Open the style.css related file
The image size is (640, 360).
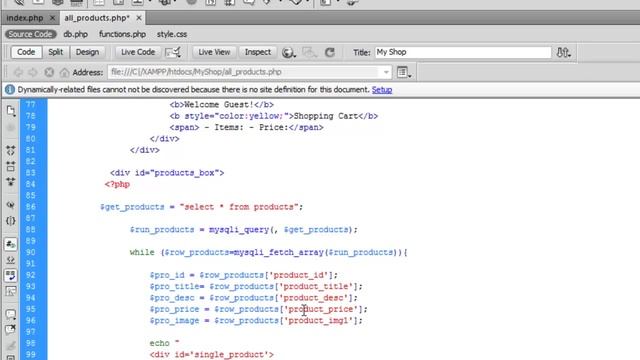(x=172, y=34)
